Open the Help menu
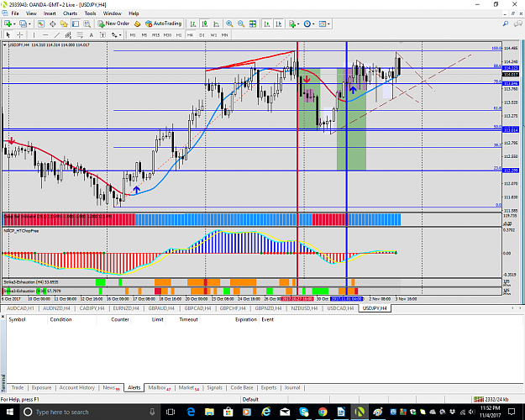The height and width of the screenshot is (420, 525). pyautogui.click(x=134, y=13)
